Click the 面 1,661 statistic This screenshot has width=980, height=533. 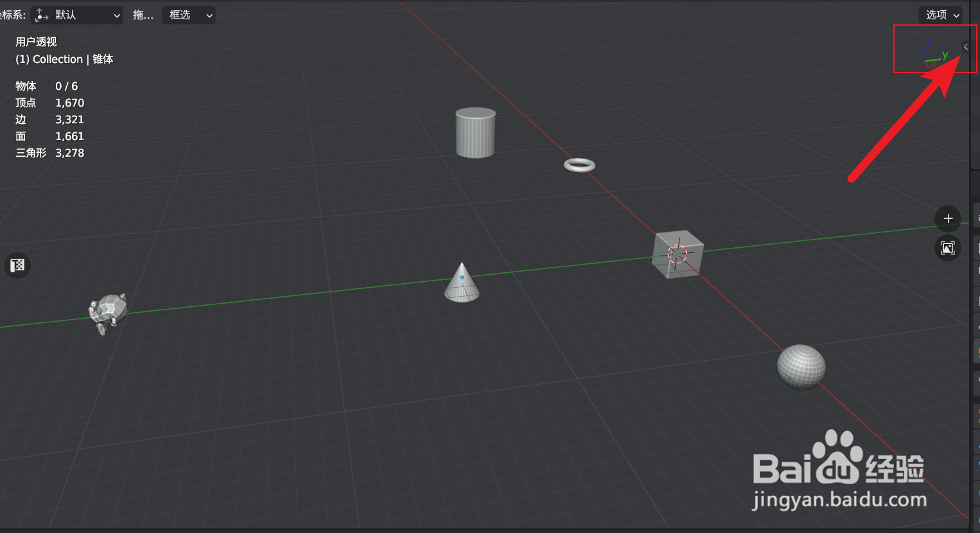[x=50, y=136]
